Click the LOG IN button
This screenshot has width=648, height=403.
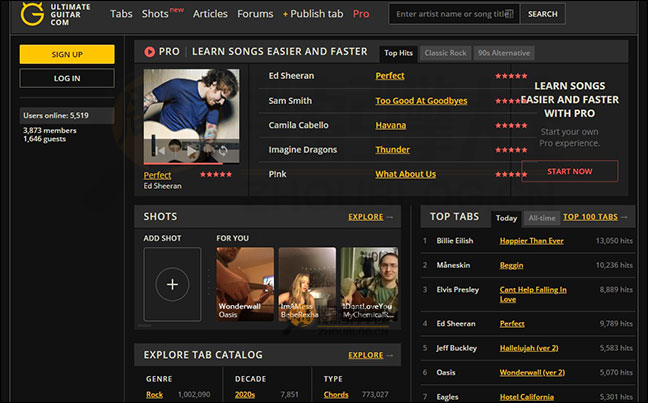pos(67,78)
